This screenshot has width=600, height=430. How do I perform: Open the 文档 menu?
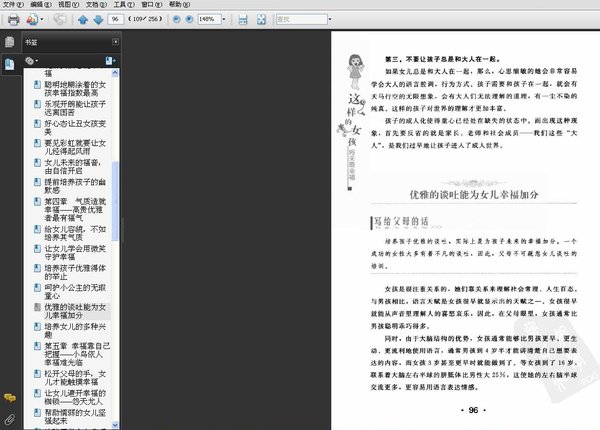pyautogui.click(x=96, y=5)
